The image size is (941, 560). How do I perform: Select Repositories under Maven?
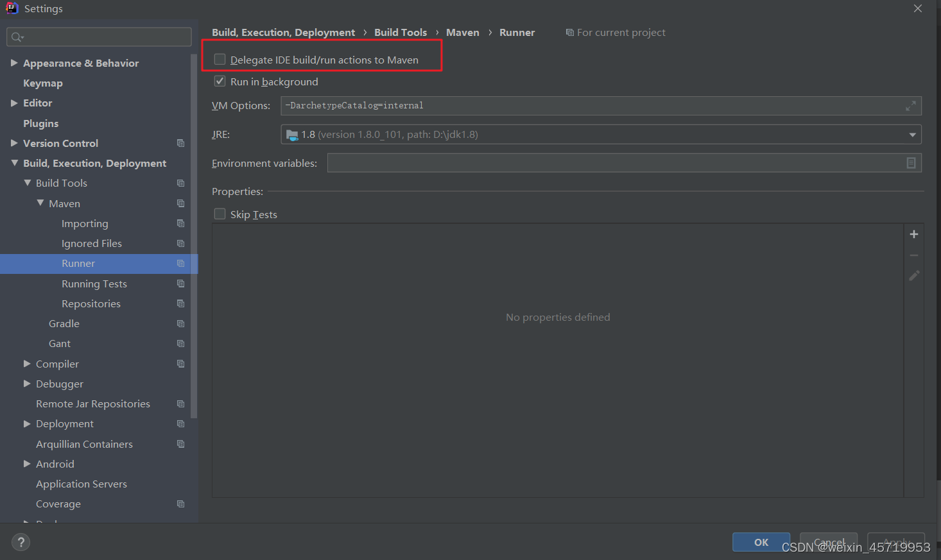(91, 303)
